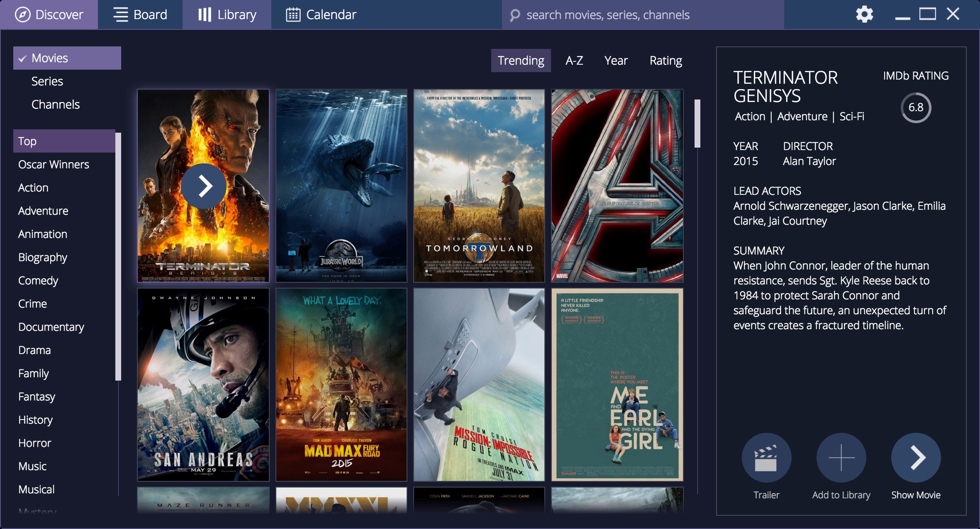Switch content type to Series

(47, 81)
